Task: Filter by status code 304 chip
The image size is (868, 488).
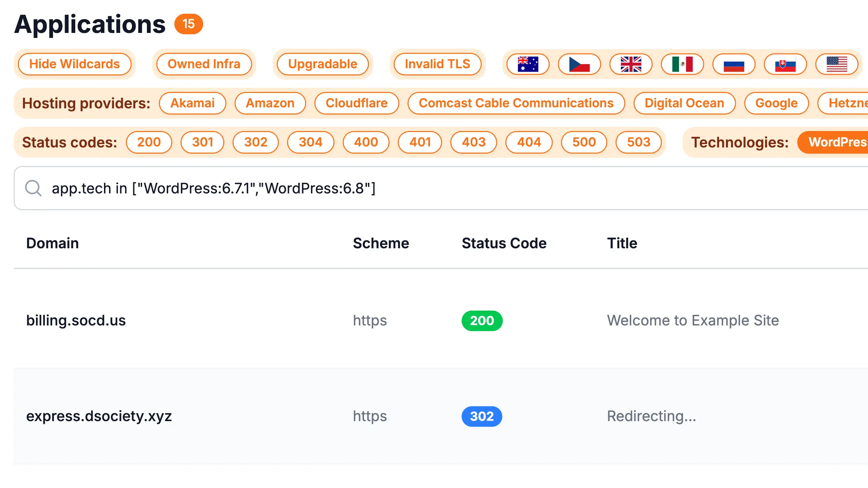Action: (x=311, y=142)
